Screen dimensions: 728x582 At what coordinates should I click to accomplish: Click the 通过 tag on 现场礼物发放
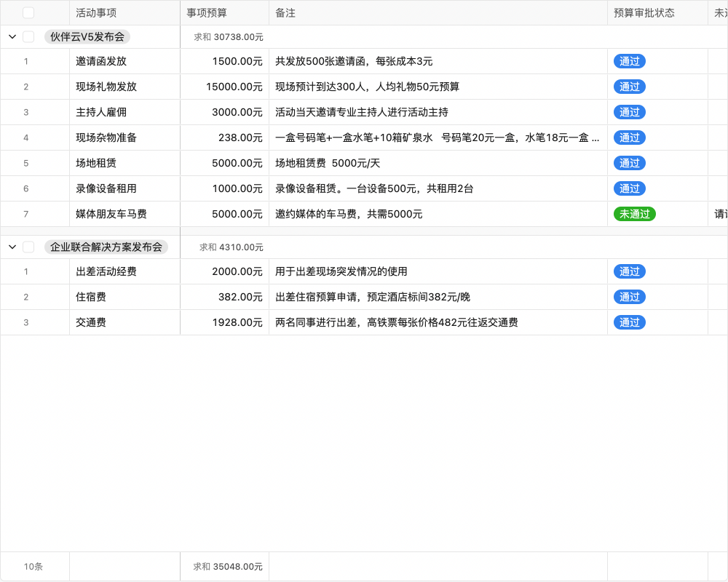point(629,87)
